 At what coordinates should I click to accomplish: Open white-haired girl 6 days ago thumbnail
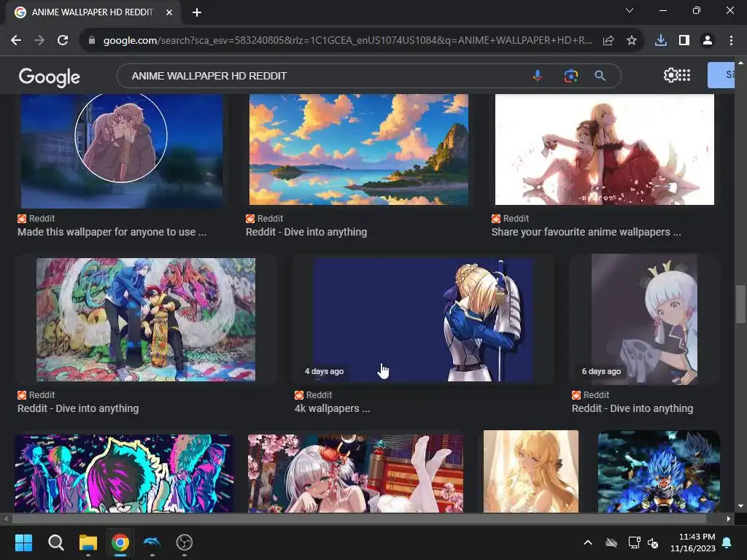point(645,319)
